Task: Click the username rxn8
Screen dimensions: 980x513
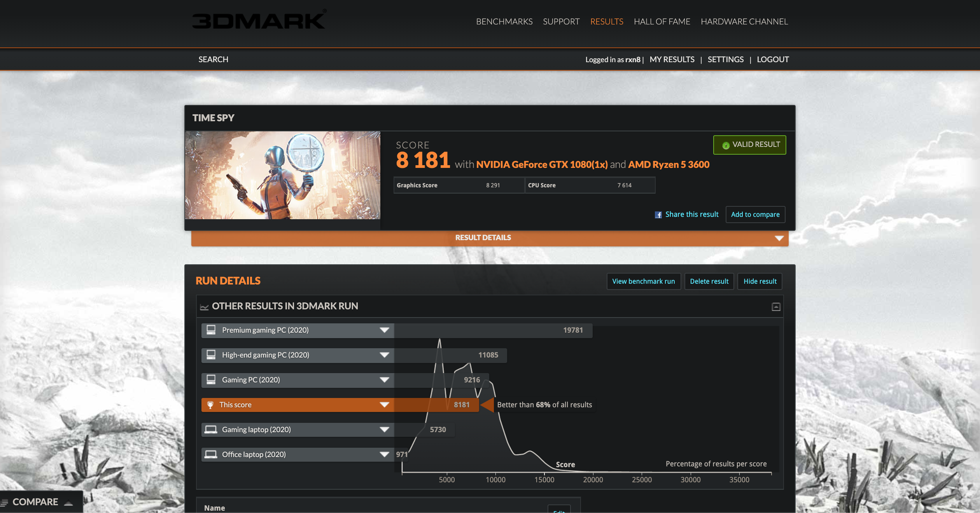Action: pos(633,60)
